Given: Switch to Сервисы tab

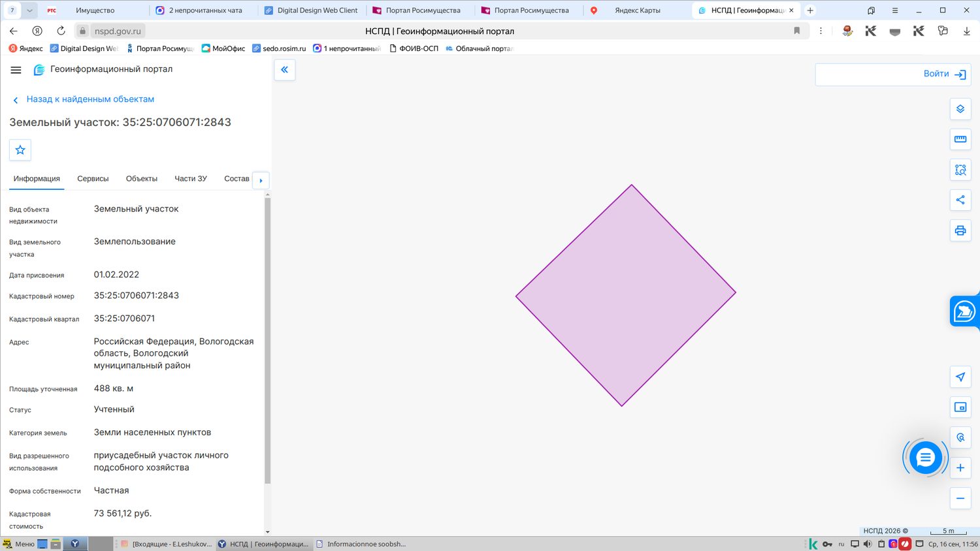Looking at the screenshot, I should pos(93,179).
